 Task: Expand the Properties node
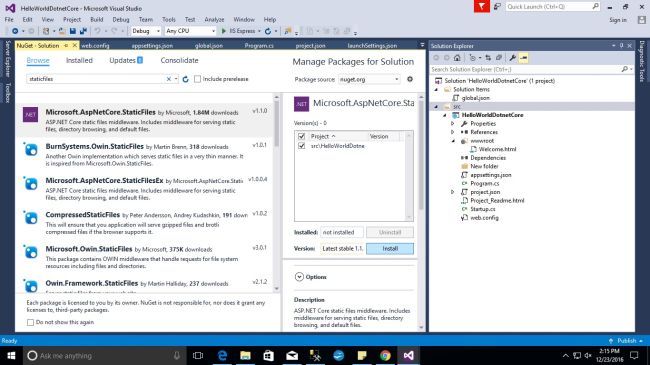click(x=453, y=124)
